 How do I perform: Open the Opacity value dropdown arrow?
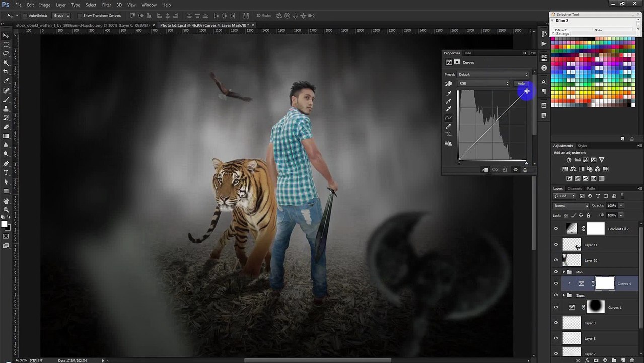(621, 206)
